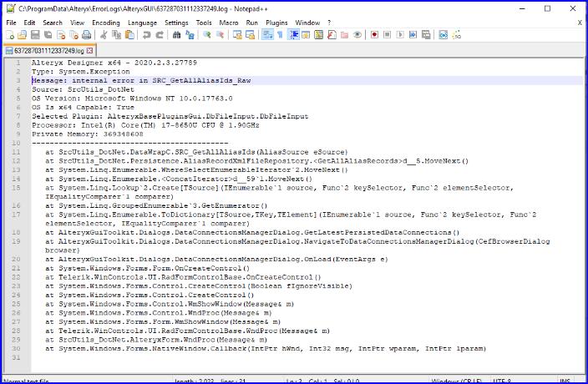Toggle the indent guide toolbar button
Screen dimensions: 588x384
(294, 35)
